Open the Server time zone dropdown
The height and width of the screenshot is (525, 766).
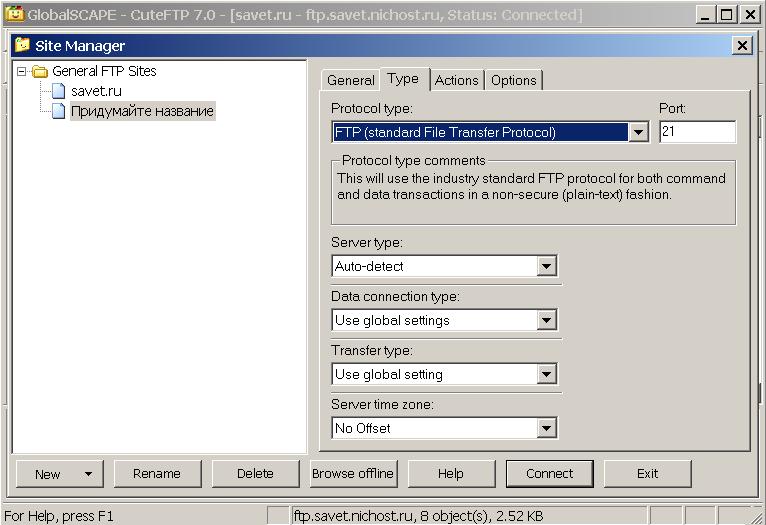546,428
